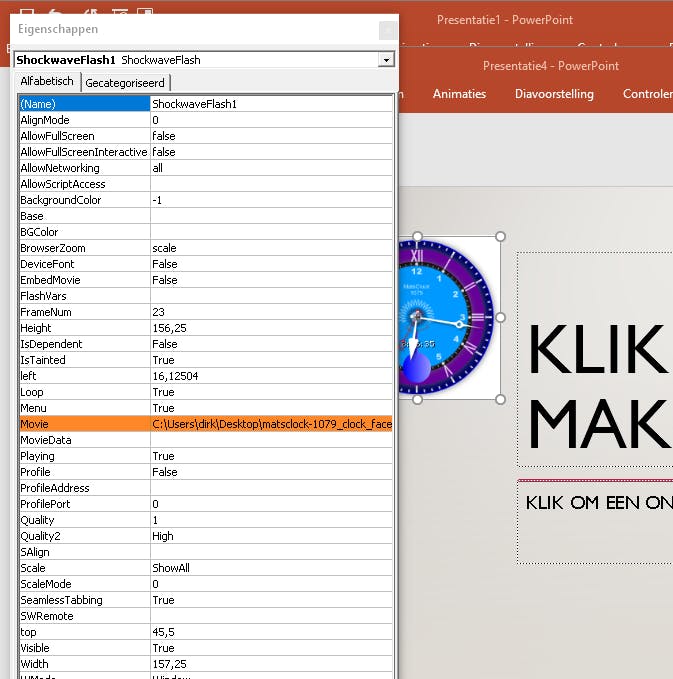Edit the ShockwaveFlash1 name value field
The width and height of the screenshot is (673, 679).
pyautogui.click(x=271, y=104)
